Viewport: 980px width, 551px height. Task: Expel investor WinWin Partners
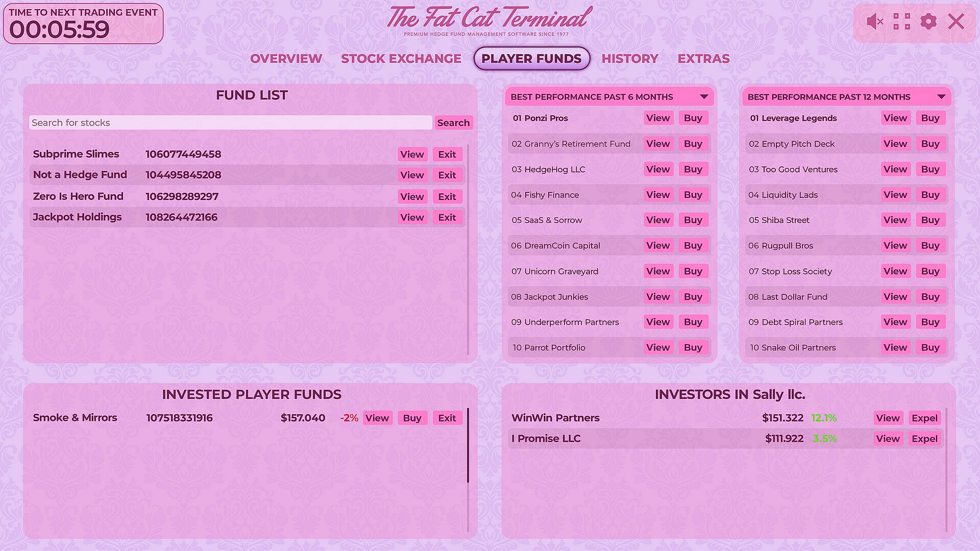[x=924, y=418]
